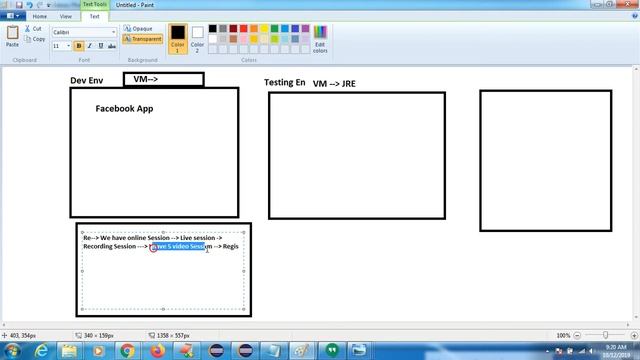Open the Edit colors dialog
The width and height of the screenshot is (640, 360).
[x=320, y=39]
